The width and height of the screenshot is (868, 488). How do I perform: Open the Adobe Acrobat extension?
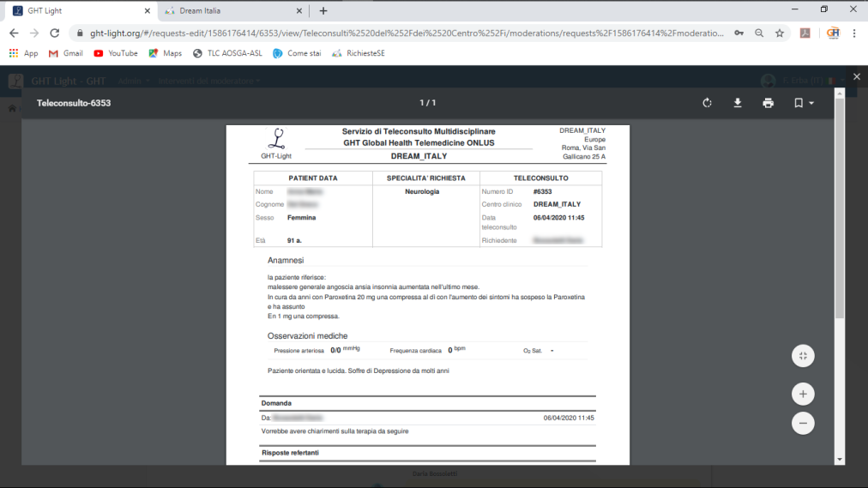click(x=805, y=33)
